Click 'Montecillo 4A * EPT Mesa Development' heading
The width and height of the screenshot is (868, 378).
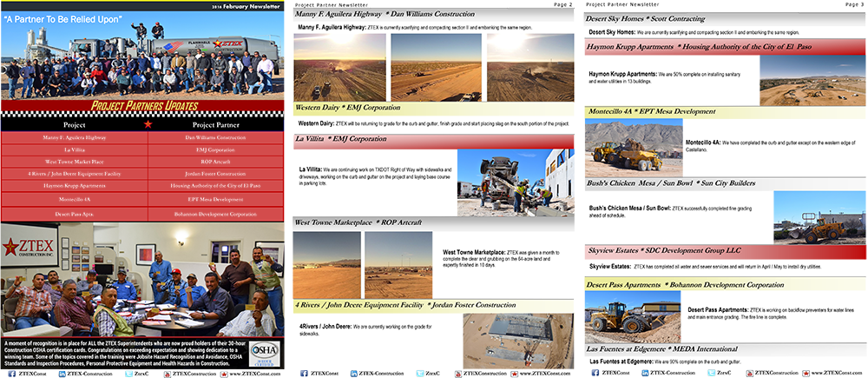pos(652,111)
